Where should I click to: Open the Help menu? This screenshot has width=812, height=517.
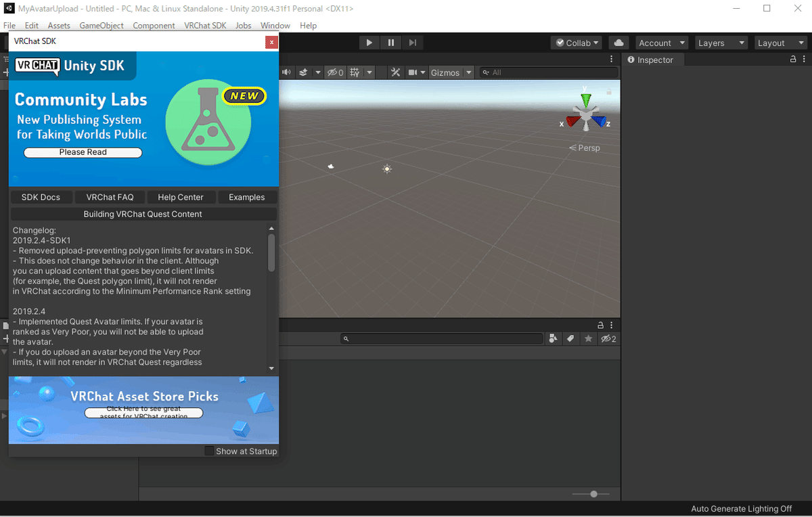(308, 25)
